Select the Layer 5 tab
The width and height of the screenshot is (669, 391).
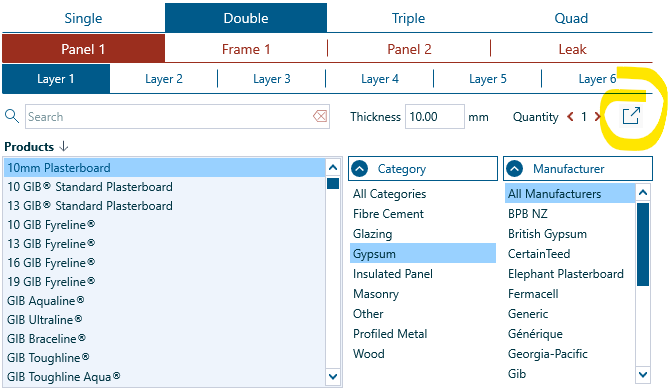tap(488, 79)
